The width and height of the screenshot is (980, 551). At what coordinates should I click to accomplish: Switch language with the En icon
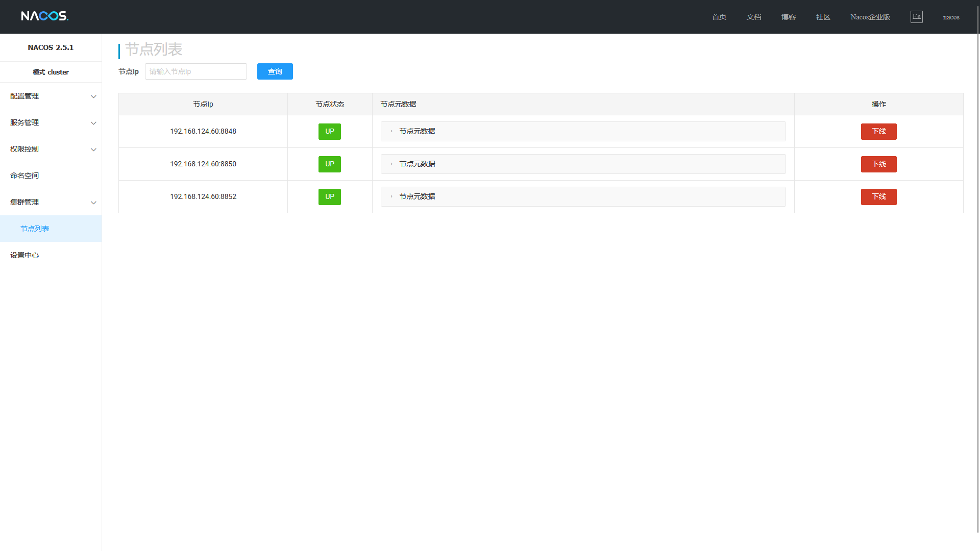click(x=916, y=17)
